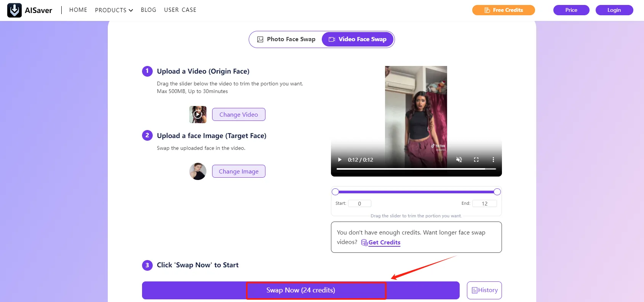Click the uploaded origin video thumbnail

point(198,114)
